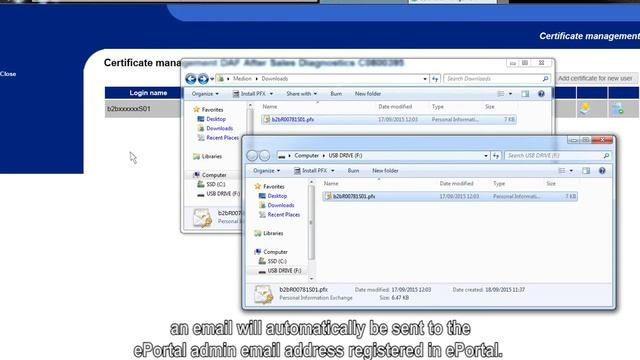Open Organize menu in USB DRIVE window
Image resolution: width=640 pixels, height=360 pixels.
266,171
